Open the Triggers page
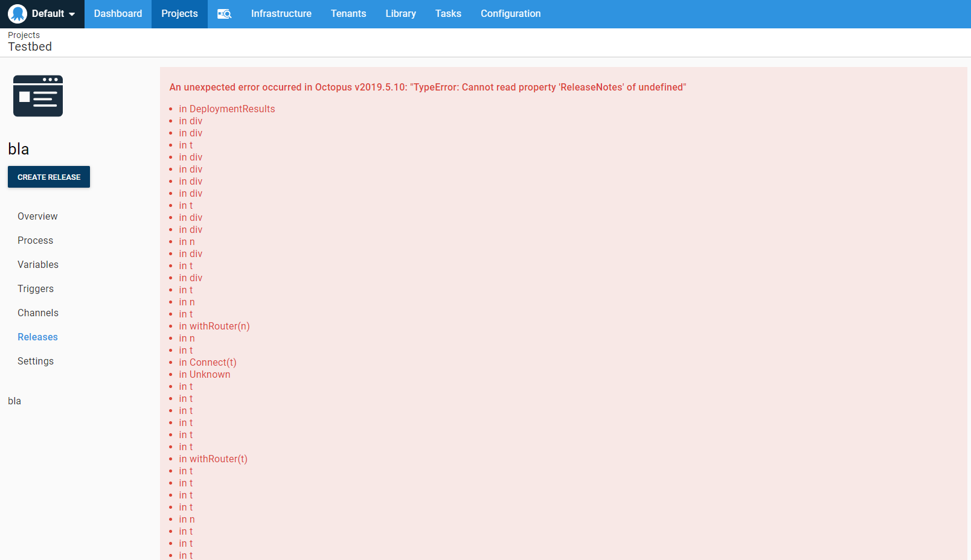The image size is (971, 560). point(36,288)
